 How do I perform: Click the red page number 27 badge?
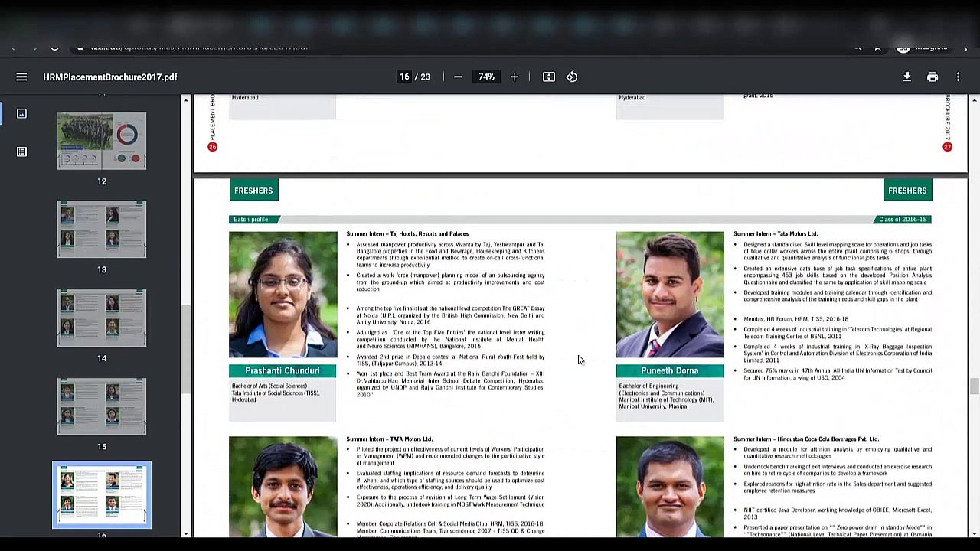947,147
